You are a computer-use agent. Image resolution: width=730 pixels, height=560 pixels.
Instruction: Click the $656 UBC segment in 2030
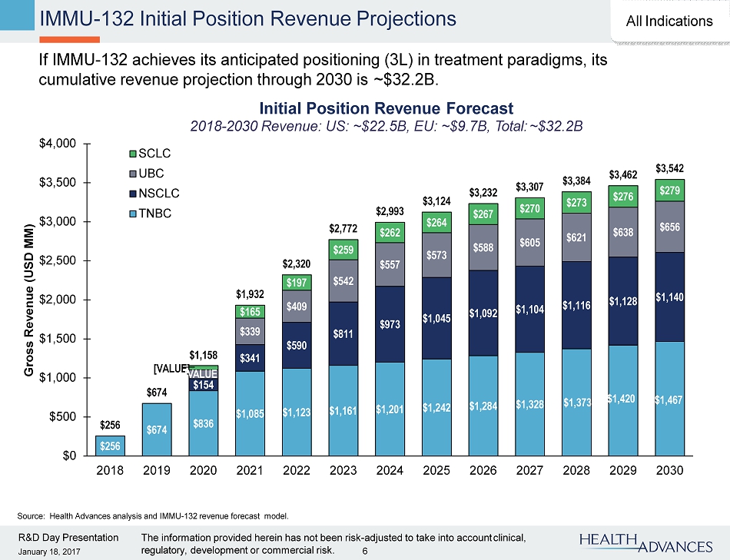[x=670, y=227]
